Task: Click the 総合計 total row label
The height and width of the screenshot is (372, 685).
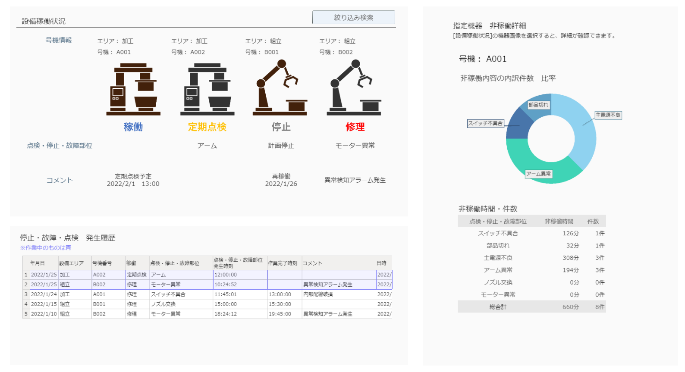Action: pos(498,307)
